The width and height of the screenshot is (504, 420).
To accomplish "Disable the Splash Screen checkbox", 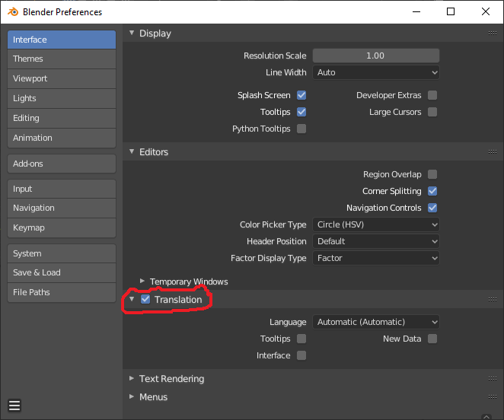I will point(301,95).
